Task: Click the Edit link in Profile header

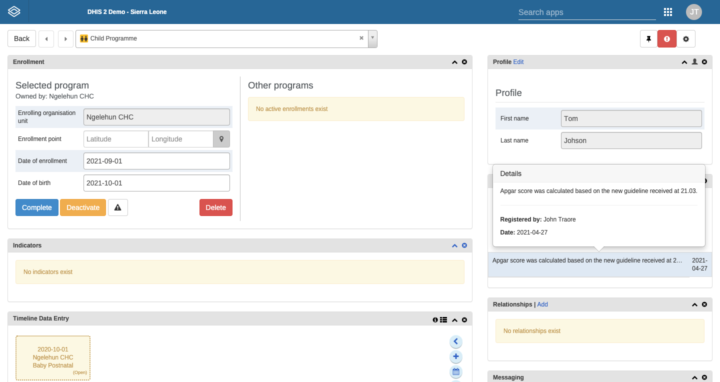Action: 518,62
